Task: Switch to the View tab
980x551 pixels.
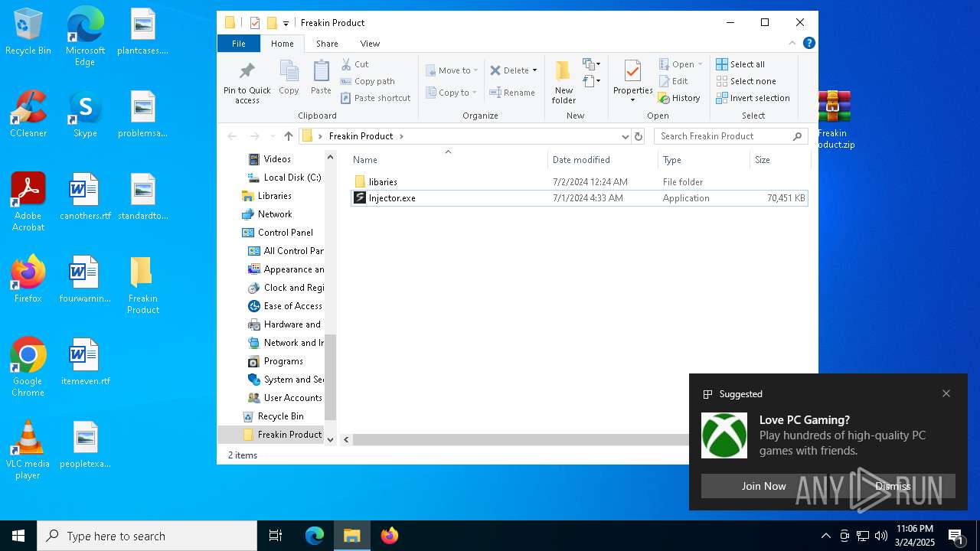Action: (370, 44)
